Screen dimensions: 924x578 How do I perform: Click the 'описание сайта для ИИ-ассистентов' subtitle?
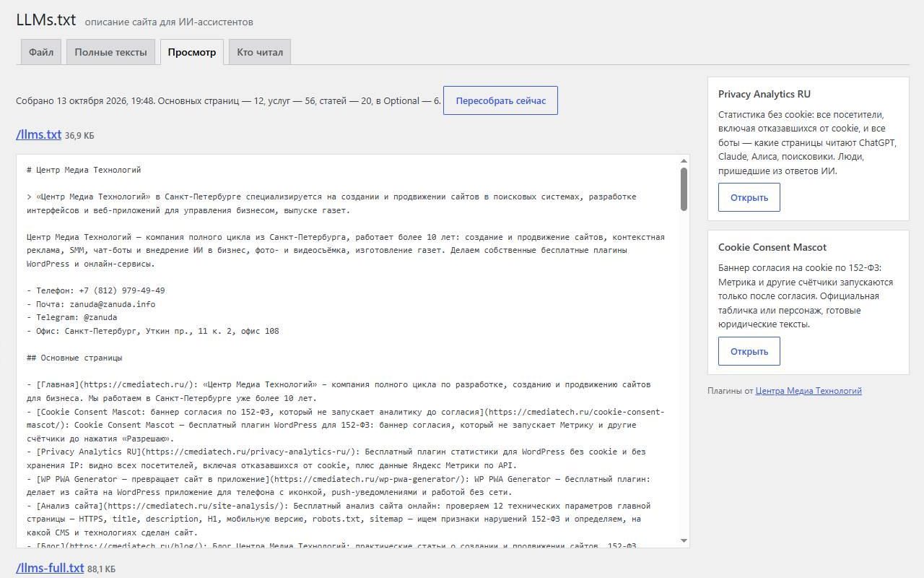[169, 22]
